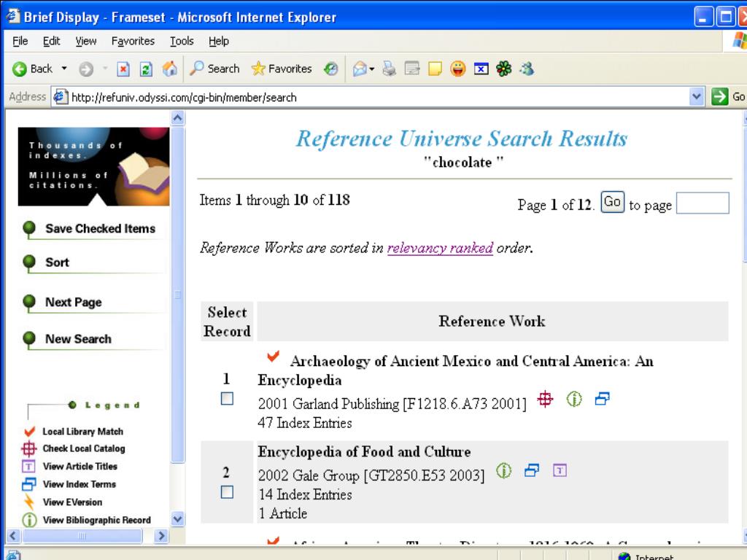
Task: Expand the address bar dropdown
Action: click(697, 97)
